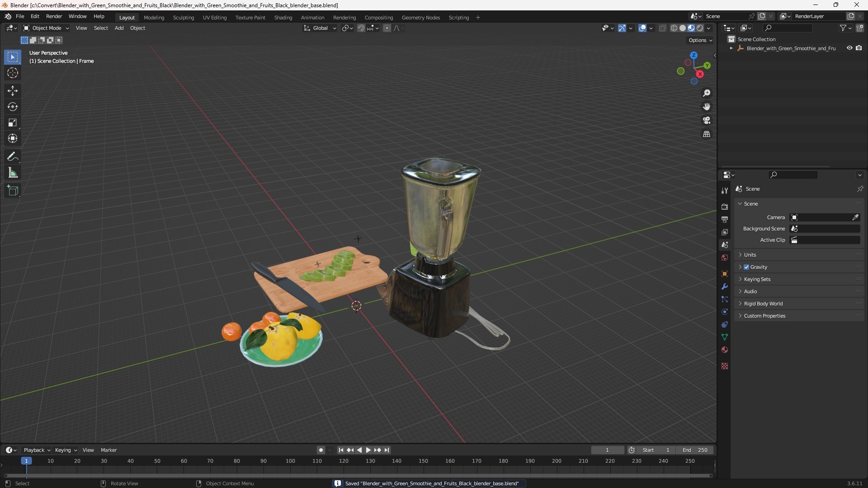Choose the Transform tool
Viewport: 868px width, 488px height.
[13, 138]
